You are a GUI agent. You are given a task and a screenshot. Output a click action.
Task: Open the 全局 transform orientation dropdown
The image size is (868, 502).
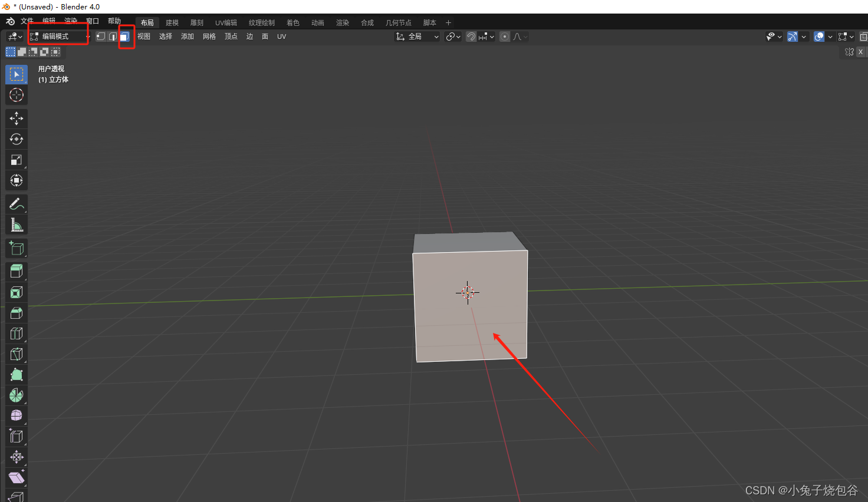click(417, 37)
